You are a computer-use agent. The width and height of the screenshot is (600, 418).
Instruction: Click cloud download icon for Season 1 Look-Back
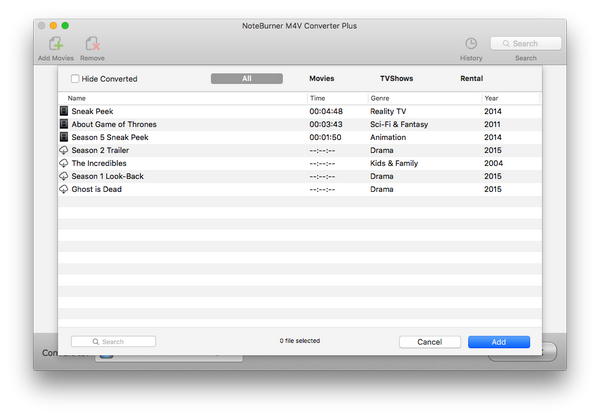point(64,176)
